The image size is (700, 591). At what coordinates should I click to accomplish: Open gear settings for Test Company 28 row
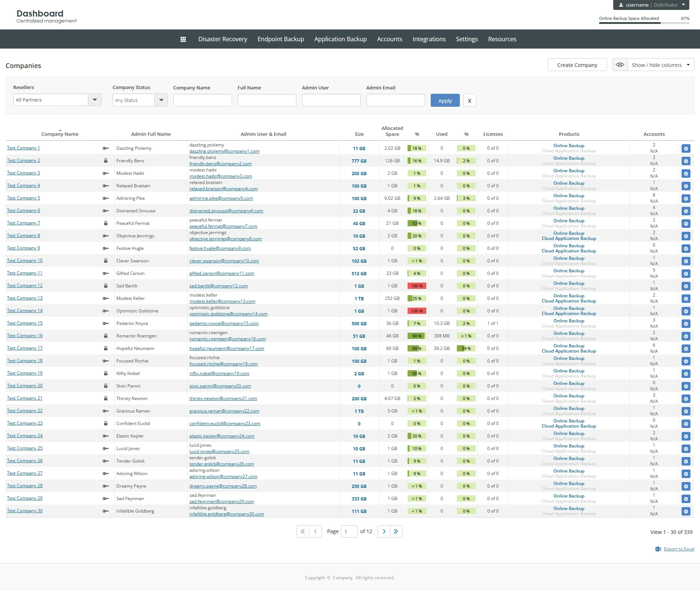[x=686, y=486]
